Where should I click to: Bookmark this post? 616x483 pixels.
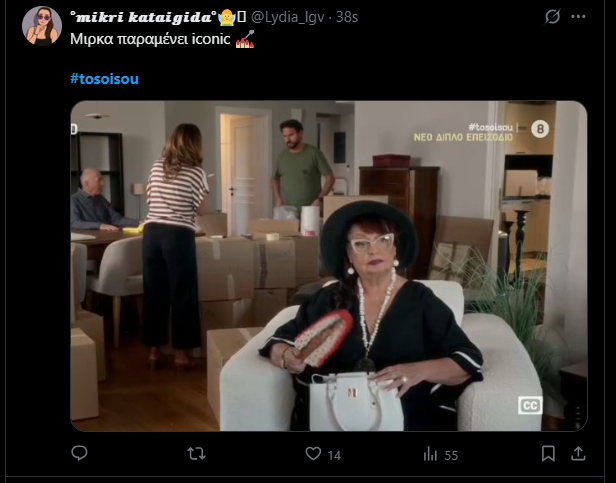coord(547,454)
